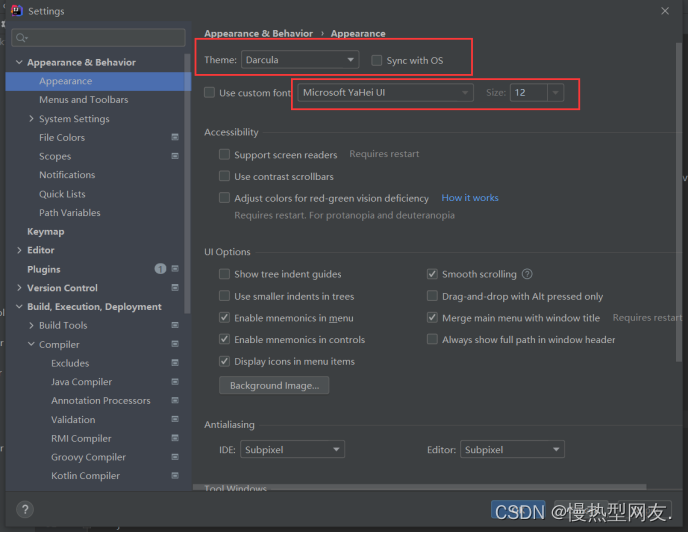Click Appearance & Behavior in the breadcrumb

tap(258, 33)
